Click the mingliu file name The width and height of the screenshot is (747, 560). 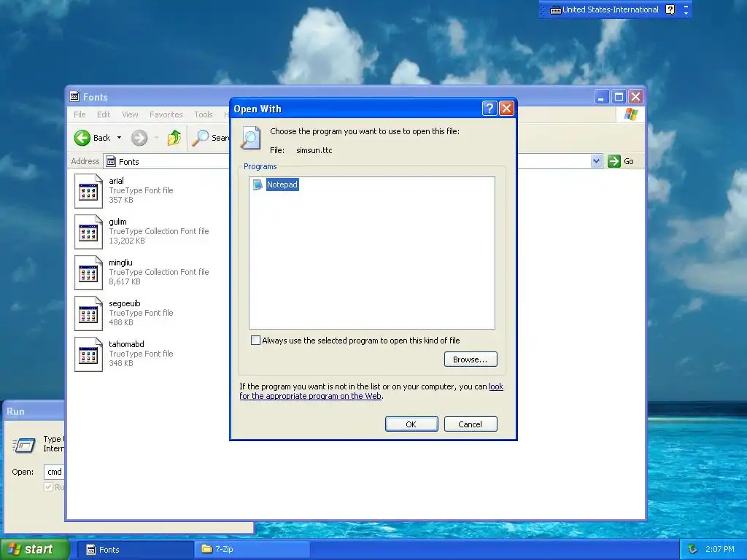(x=120, y=262)
